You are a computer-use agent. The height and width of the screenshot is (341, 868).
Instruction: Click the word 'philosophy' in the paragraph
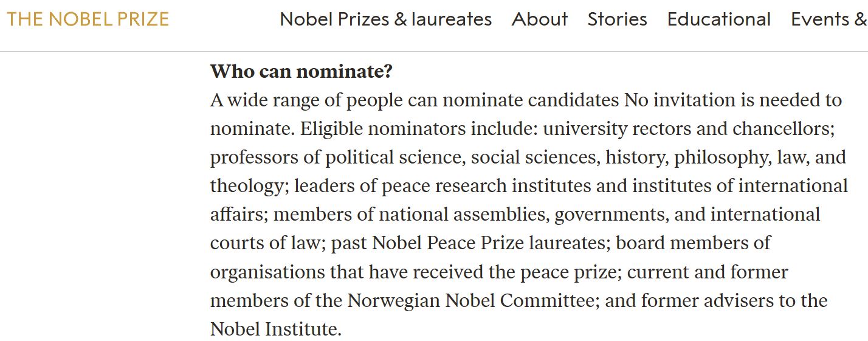click(723, 157)
